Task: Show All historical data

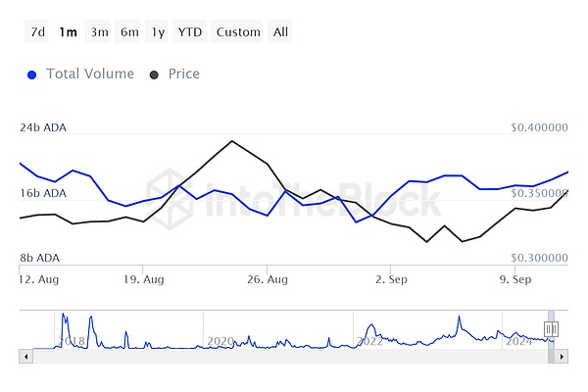Action: (x=280, y=31)
